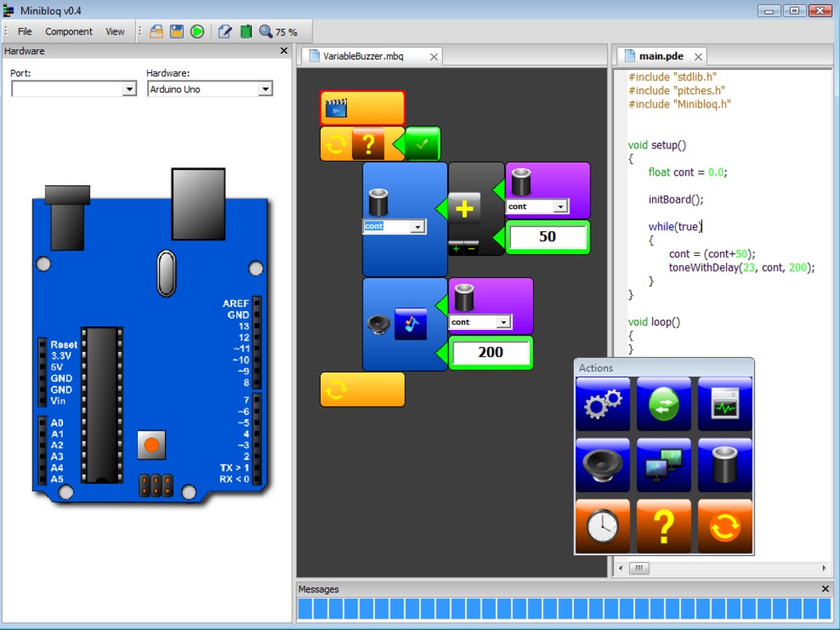Click the code panel horizontal scrollbar thumb
840x630 pixels.
point(638,568)
